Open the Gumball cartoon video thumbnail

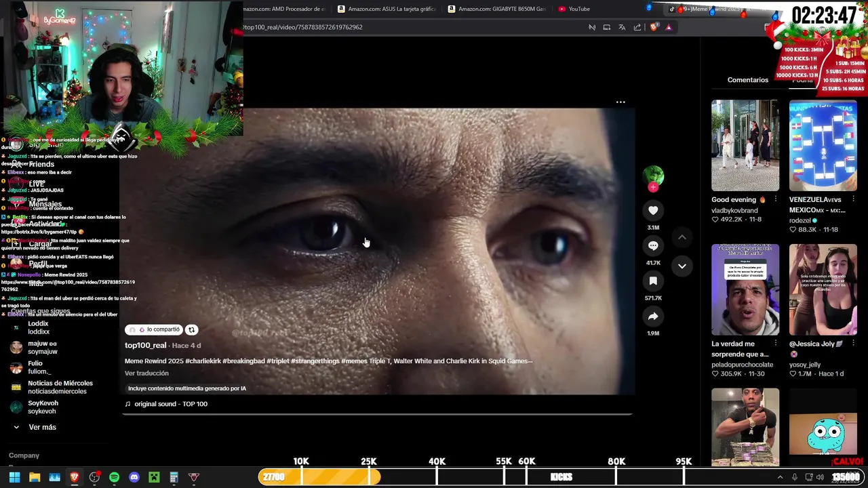[x=823, y=427]
